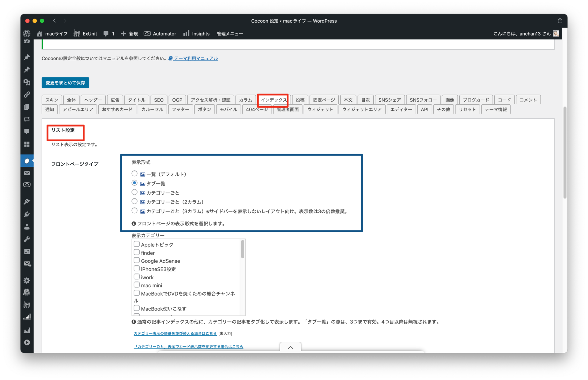Select 一覧(デフォルト) radio option
Screen dimensions: 588x380
(134, 173)
